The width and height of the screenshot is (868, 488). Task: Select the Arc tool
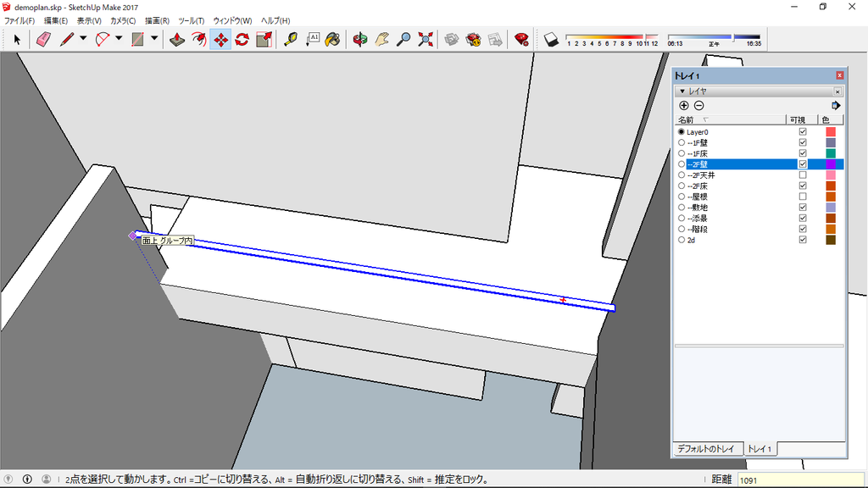tap(103, 39)
